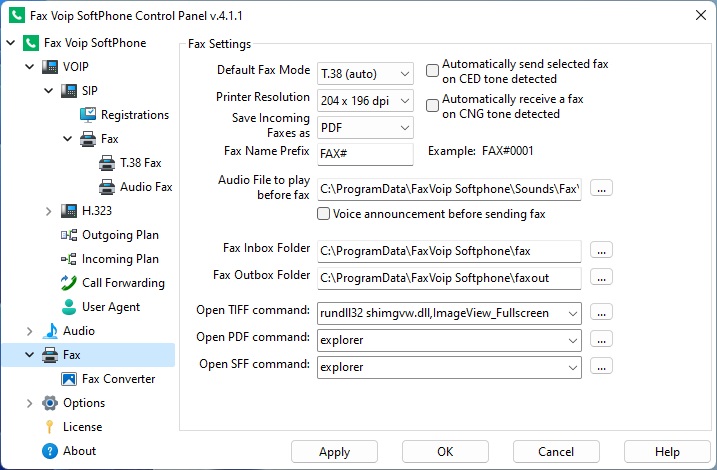Open the Default Fax Mode dropdown
This screenshot has height=470, width=717.
tap(365, 74)
